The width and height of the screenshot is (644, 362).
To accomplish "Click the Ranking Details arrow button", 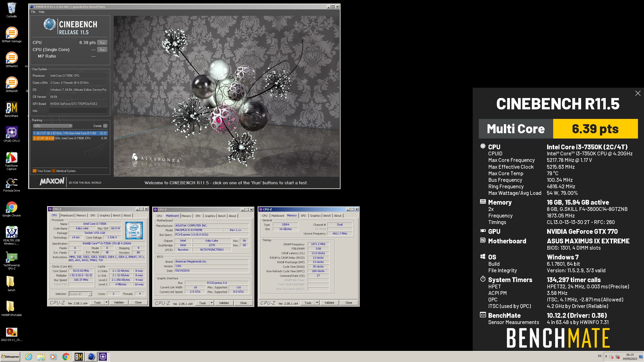I will click(105, 126).
